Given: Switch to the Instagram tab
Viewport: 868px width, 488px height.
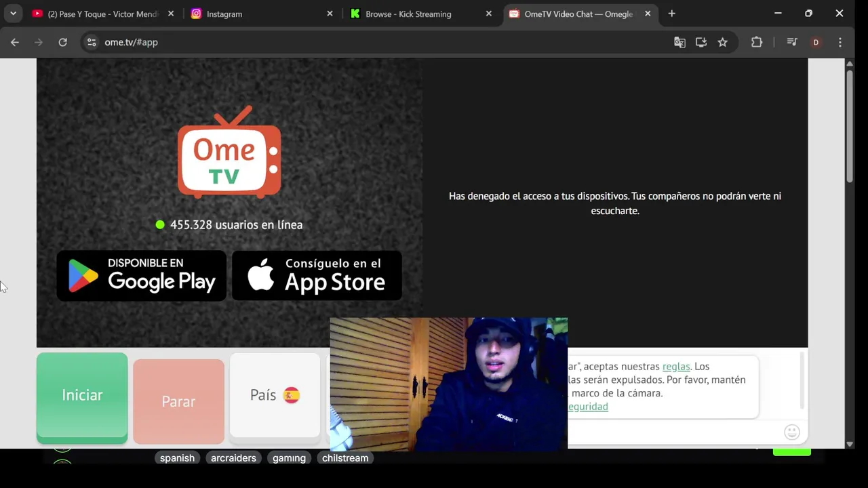Looking at the screenshot, I should (x=262, y=14).
